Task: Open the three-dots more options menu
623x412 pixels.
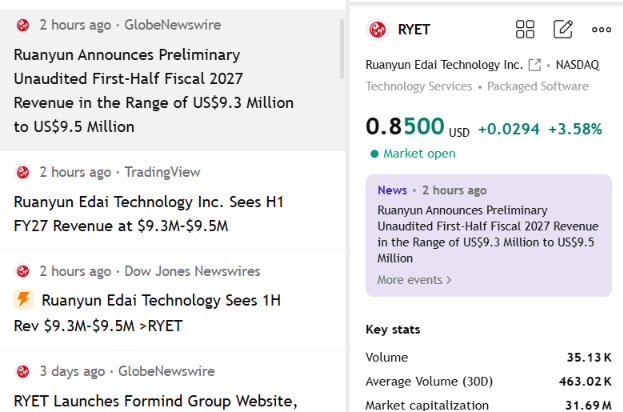Action: tap(601, 29)
